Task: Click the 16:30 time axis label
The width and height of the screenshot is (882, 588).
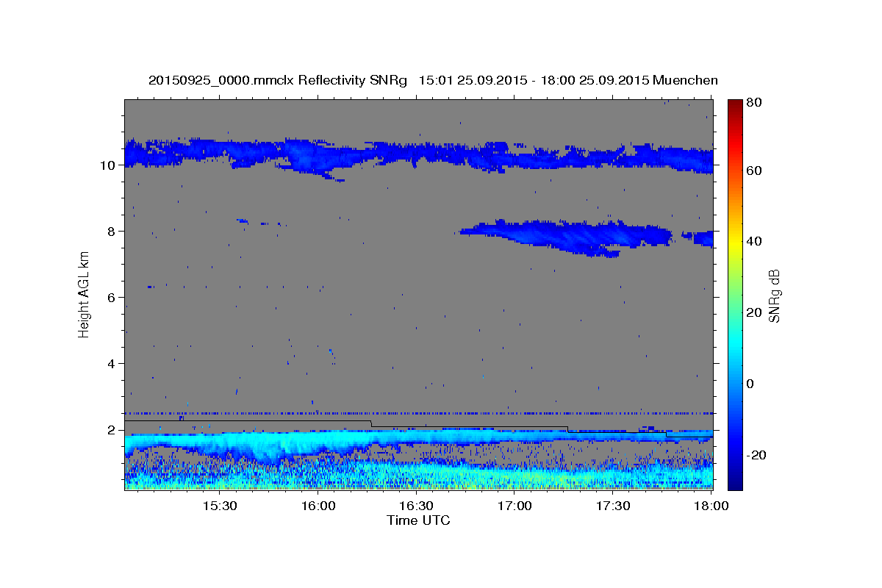Action: pos(416,506)
